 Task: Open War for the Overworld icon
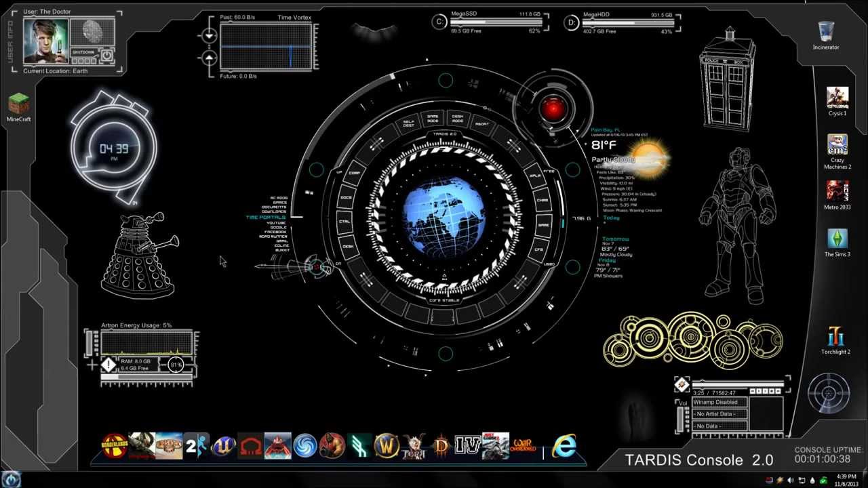click(524, 446)
